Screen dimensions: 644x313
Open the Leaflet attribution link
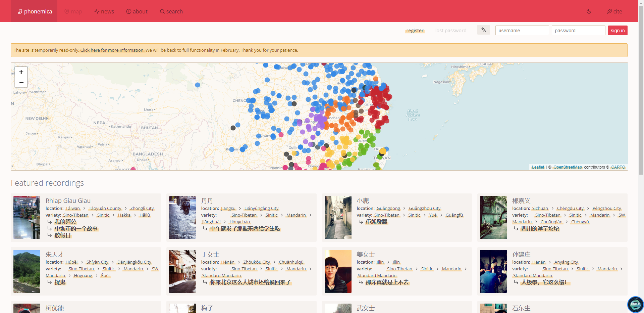click(538, 167)
